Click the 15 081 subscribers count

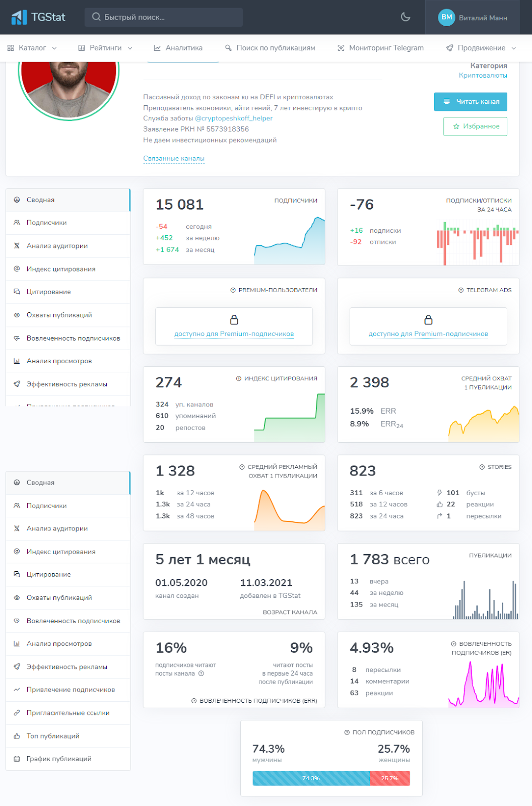[179, 205]
